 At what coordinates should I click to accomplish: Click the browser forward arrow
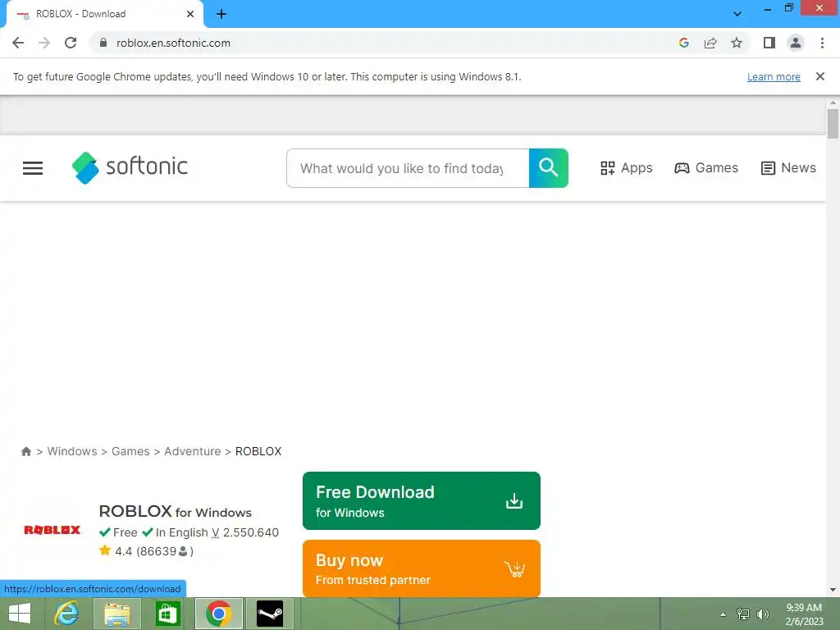click(44, 43)
